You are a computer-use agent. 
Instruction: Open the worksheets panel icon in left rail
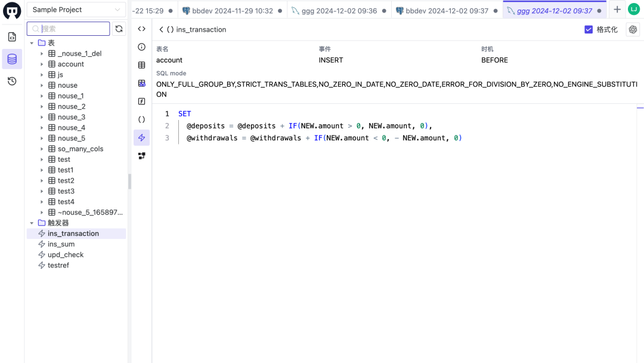(12, 37)
